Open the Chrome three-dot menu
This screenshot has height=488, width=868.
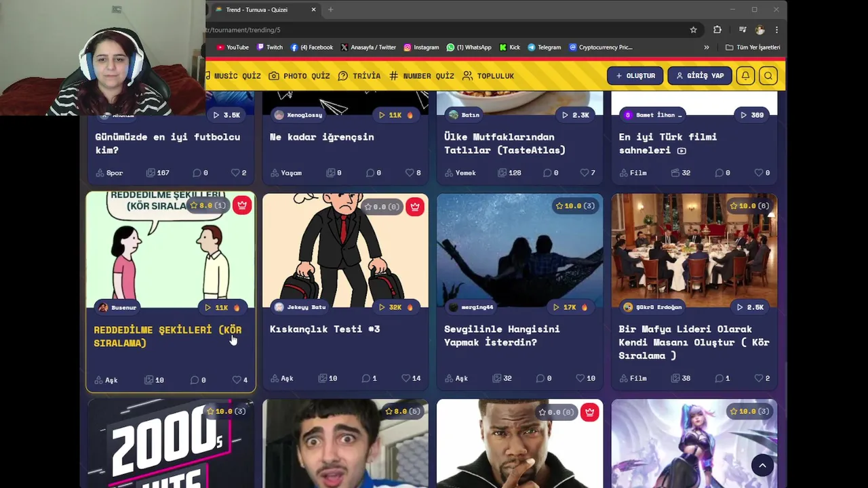tap(776, 30)
